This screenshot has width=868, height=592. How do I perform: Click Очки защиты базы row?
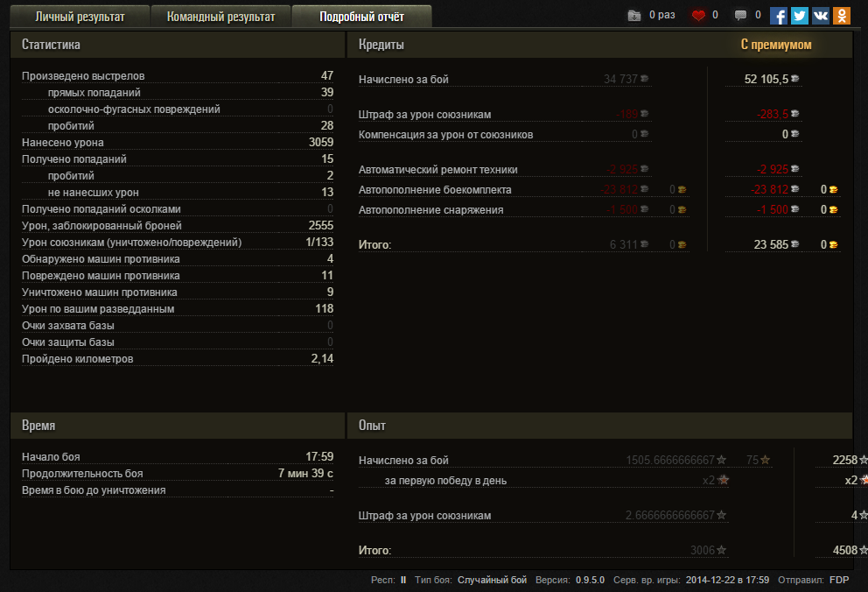point(177,342)
